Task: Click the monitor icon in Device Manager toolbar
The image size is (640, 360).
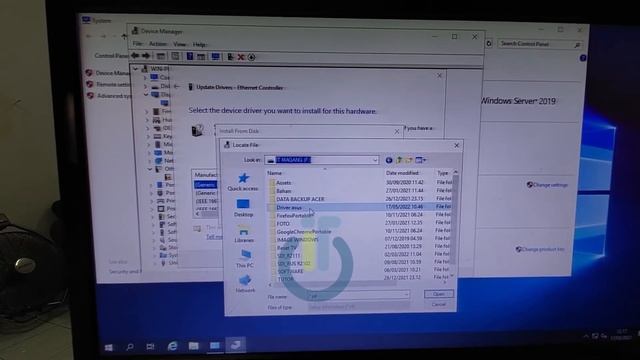Action: click(216, 57)
